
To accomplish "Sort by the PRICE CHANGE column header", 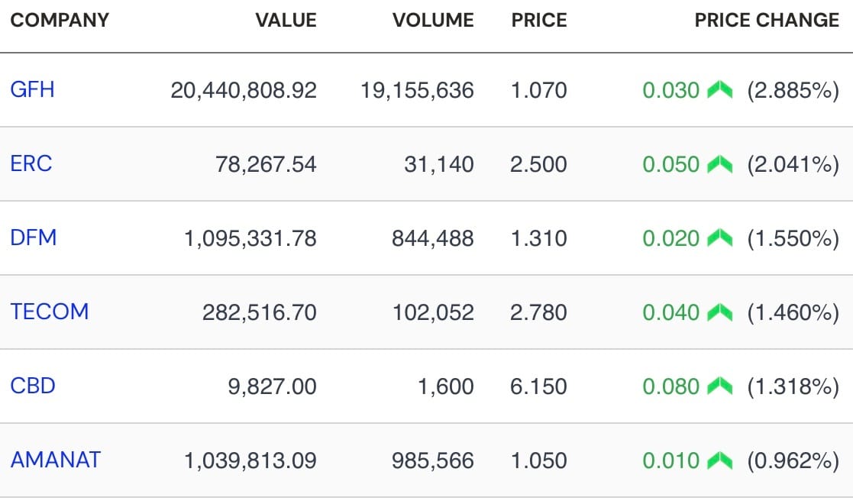I will tap(767, 20).
